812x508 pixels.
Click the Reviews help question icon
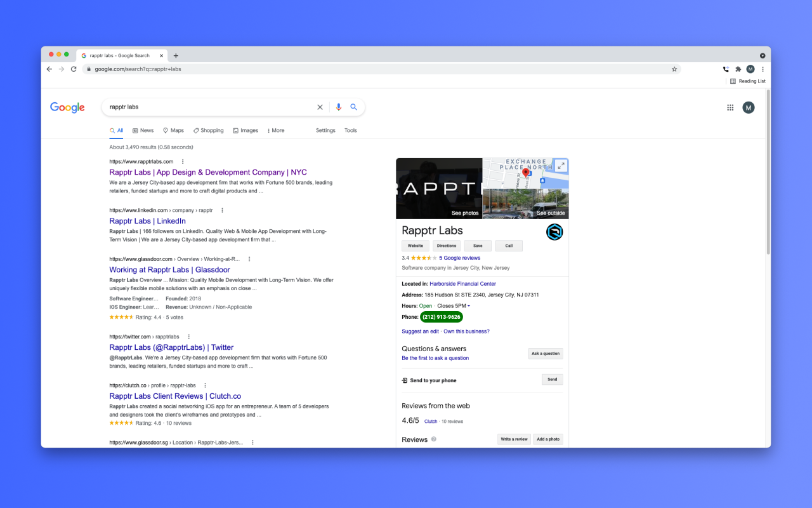(x=434, y=439)
